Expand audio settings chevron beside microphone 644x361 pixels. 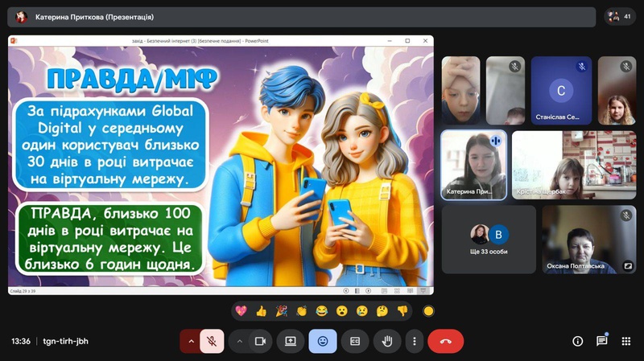tap(191, 341)
